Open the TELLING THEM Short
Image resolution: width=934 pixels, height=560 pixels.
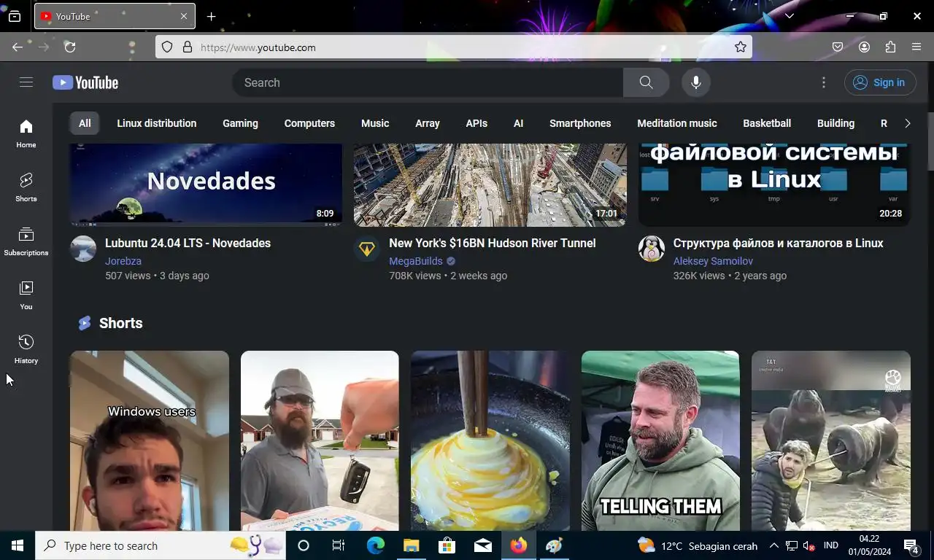point(660,440)
